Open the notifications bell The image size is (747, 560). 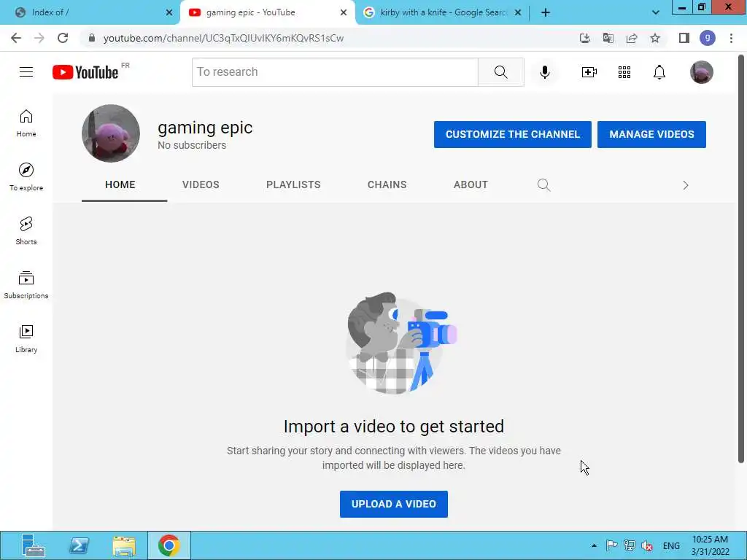(659, 72)
